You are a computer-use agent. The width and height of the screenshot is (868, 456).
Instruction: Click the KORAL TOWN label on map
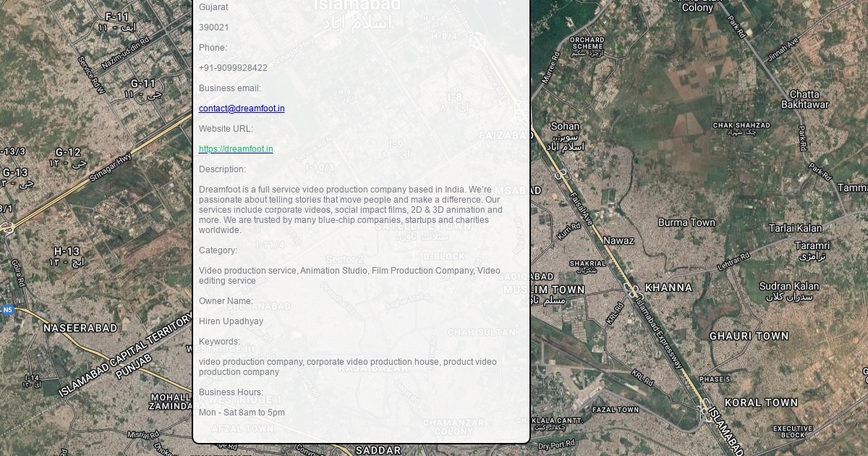click(761, 402)
